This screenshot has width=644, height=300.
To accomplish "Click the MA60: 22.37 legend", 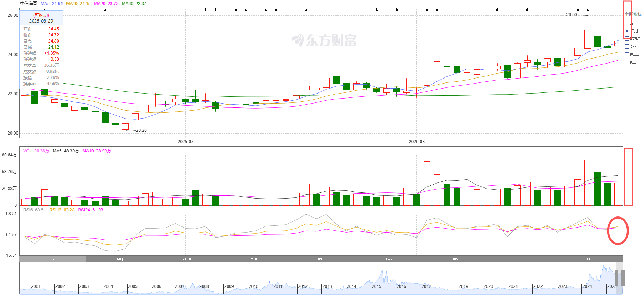I will (x=134, y=4).
